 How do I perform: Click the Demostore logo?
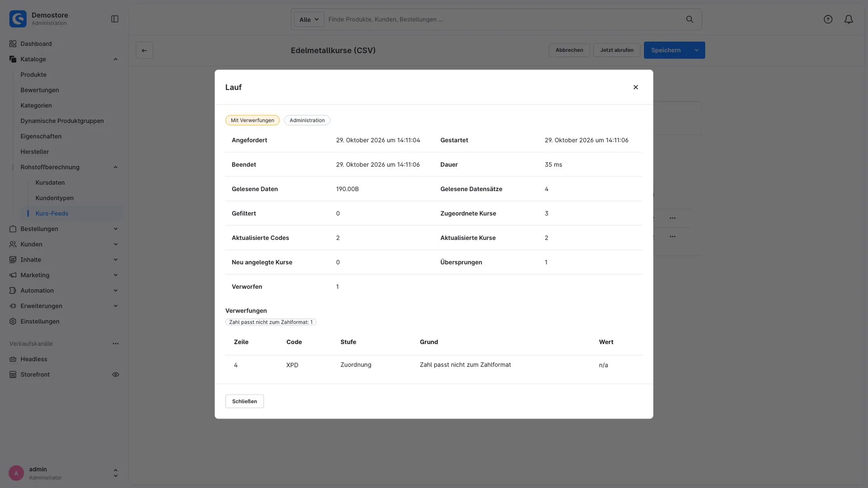pos(18,19)
